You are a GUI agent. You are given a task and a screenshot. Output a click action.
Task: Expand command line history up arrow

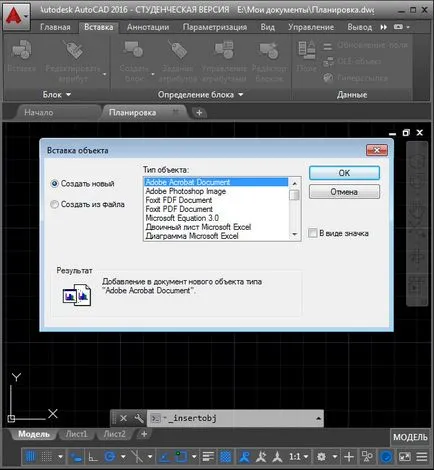click(x=318, y=418)
